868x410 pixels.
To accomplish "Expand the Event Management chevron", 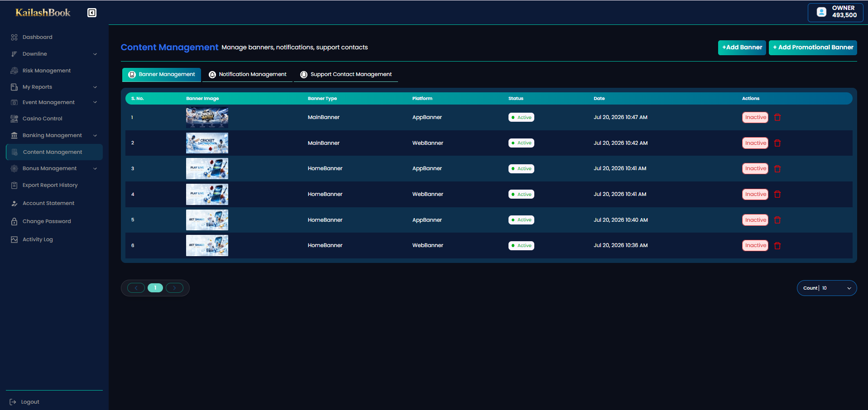I will pyautogui.click(x=95, y=102).
